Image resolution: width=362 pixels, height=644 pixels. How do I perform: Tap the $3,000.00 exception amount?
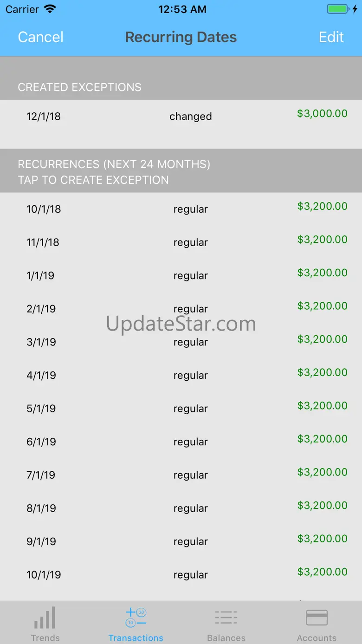tap(322, 114)
